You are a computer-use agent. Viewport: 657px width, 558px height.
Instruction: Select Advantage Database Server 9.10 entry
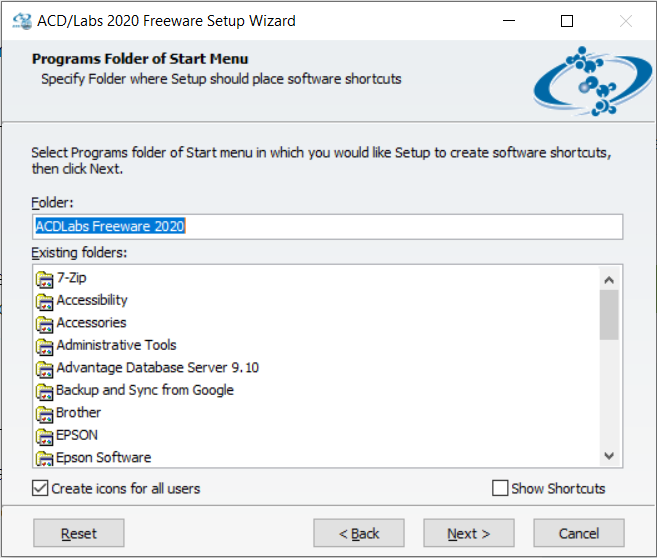(158, 367)
